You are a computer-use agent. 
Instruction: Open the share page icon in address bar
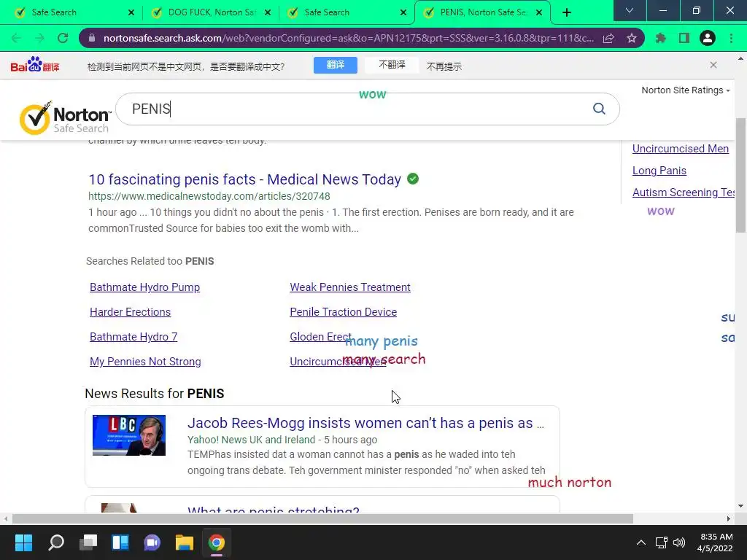click(608, 38)
